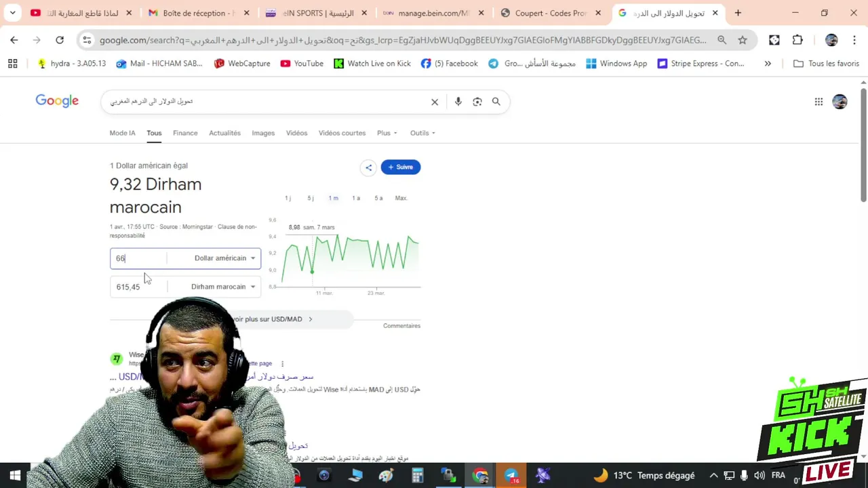Open the Windows App bookmark
This screenshot has height=488, width=868.
616,64
